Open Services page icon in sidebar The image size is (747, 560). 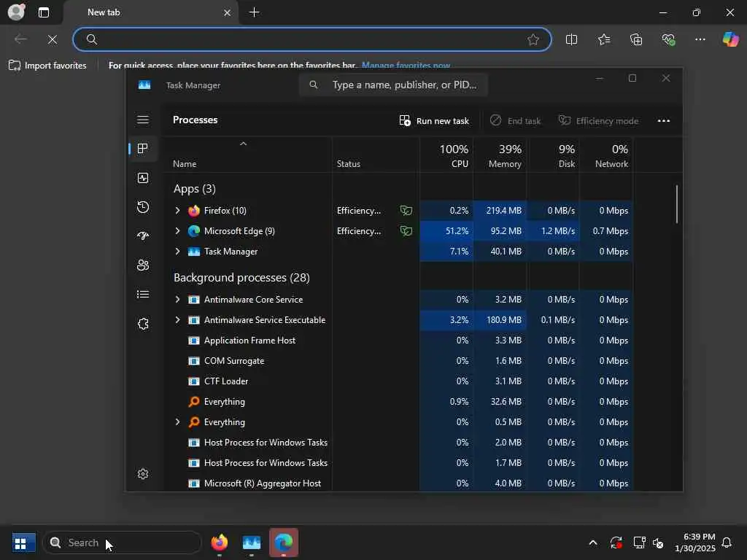point(143,324)
